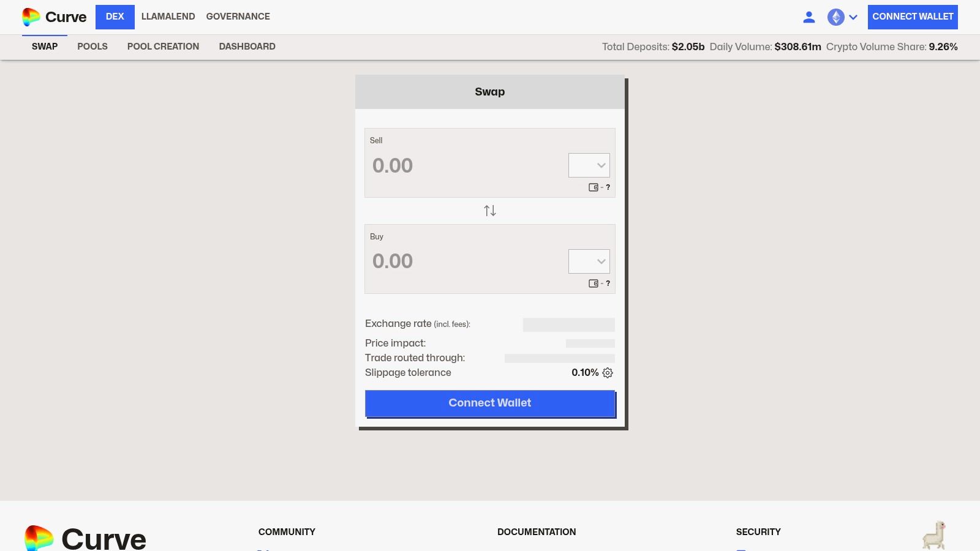Click the Connect Wallet button in the swap form
The image size is (980, 551).
[489, 403]
